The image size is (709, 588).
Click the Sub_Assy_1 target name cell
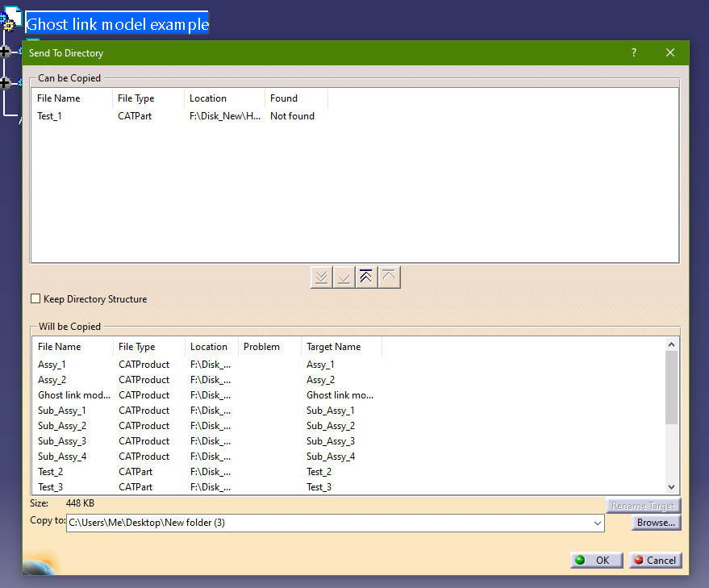click(331, 411)
